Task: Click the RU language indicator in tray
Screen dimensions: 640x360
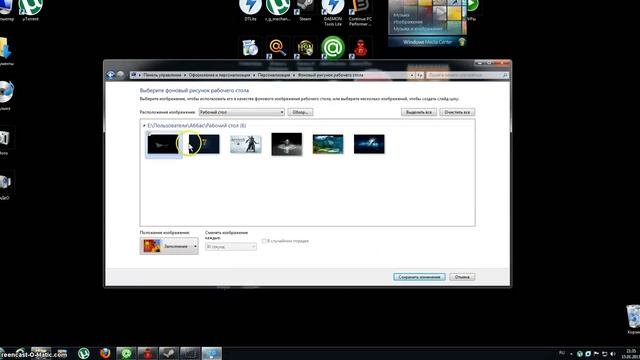Action: [x=562, y=353]
